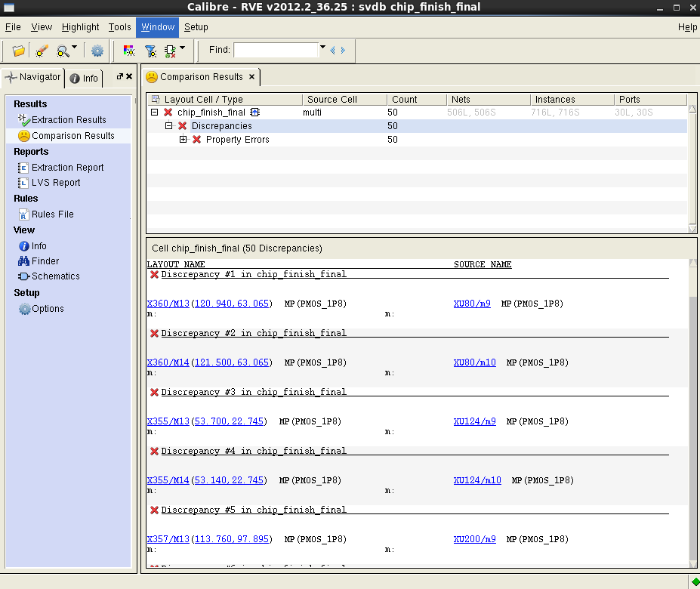This screenshot has width=700, height=589.
Task: Click the Ports column header
Action: [x=630, y=100]
